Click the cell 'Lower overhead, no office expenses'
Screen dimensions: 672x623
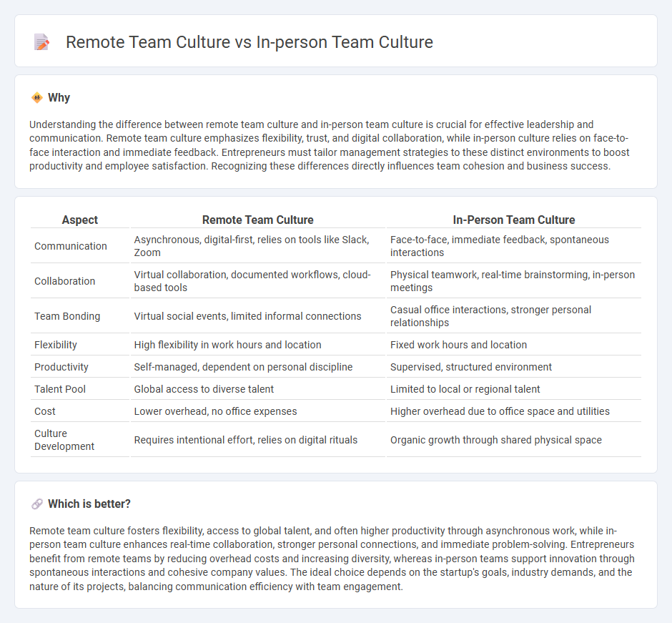[x=257, y=411]
